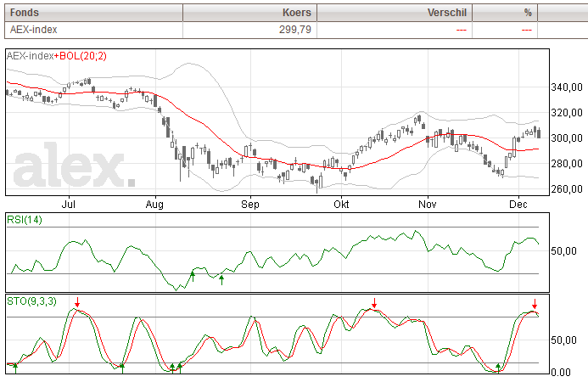Click the red sell arrow at STO October peak

coord(374,303)
